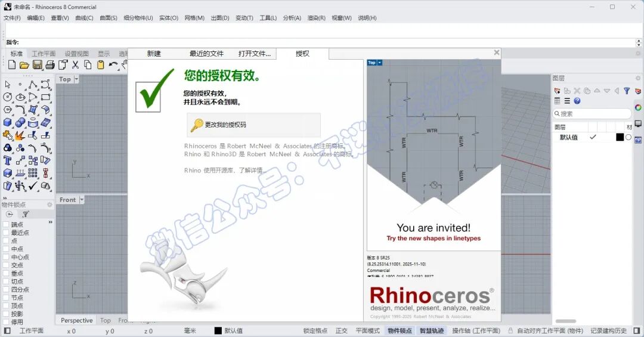Switch to the 新建 tab in splash dialog
This screenshot has width=644, height=337.
pyautogui.click(x=154, y=54)
